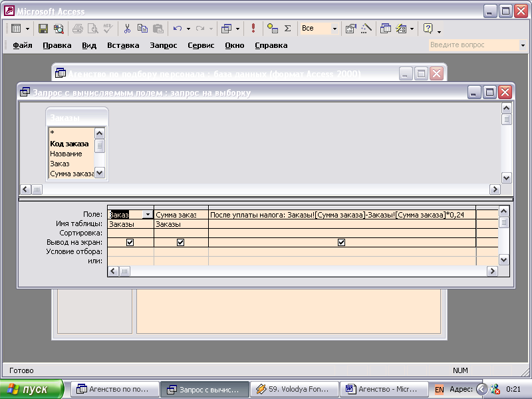Open the Properties icon in toolbar

pos(350,29)
